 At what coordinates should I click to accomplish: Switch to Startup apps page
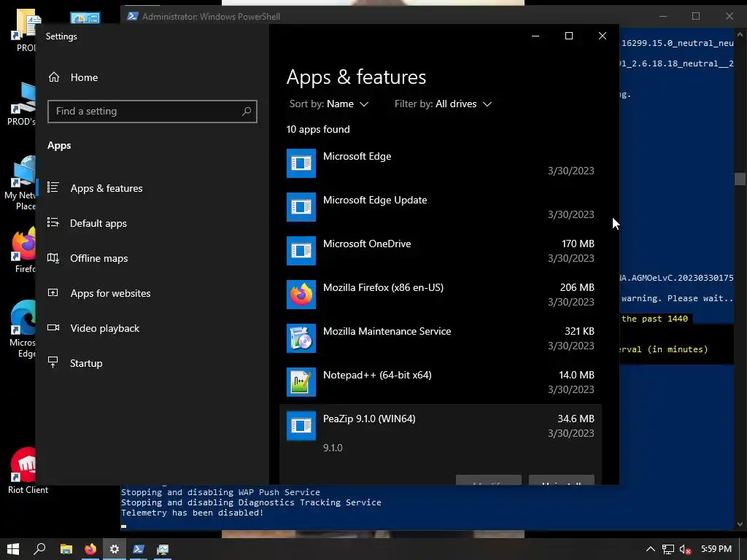pyautogui.click(x=86, y=363)
